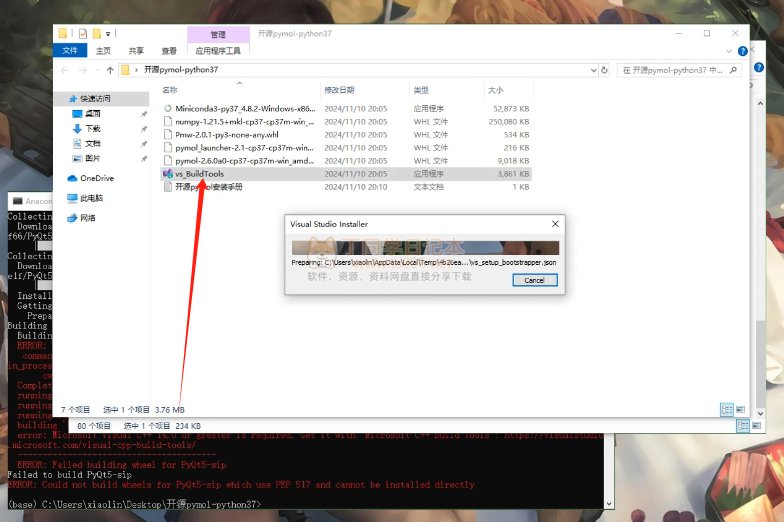784x522 pixels.
Task: Open 文档 in the navigation pane
Action: 93,144
